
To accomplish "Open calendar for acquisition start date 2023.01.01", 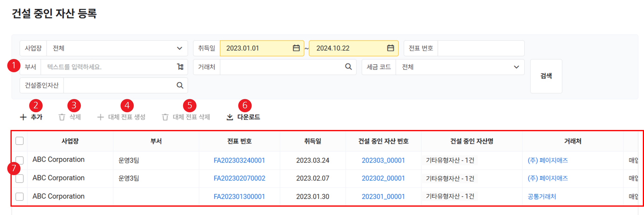I will click(x=296, y=48).
